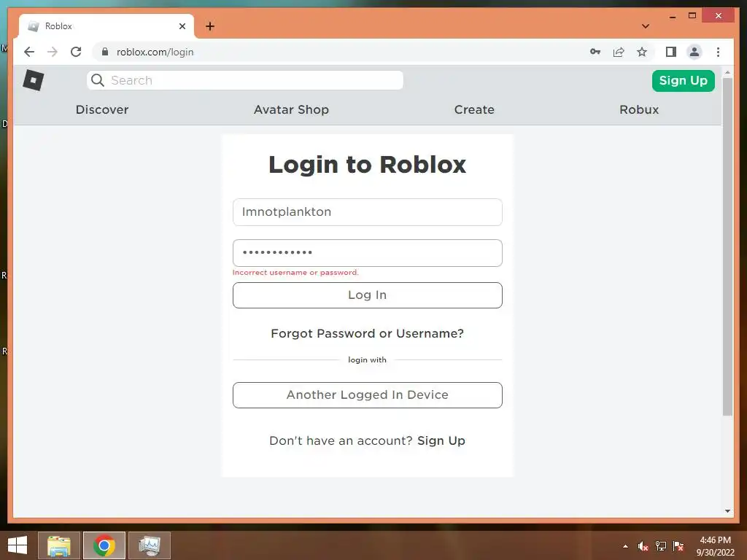747x560 pixels.
Task: Click the password field
Action: coord(368,253)
